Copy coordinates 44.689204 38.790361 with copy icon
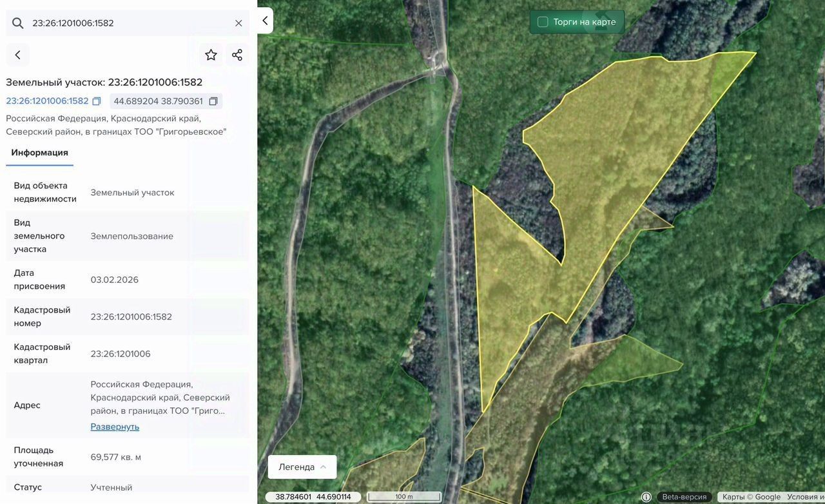The width and height of the screenshot is (825, 504). point(213,101)
